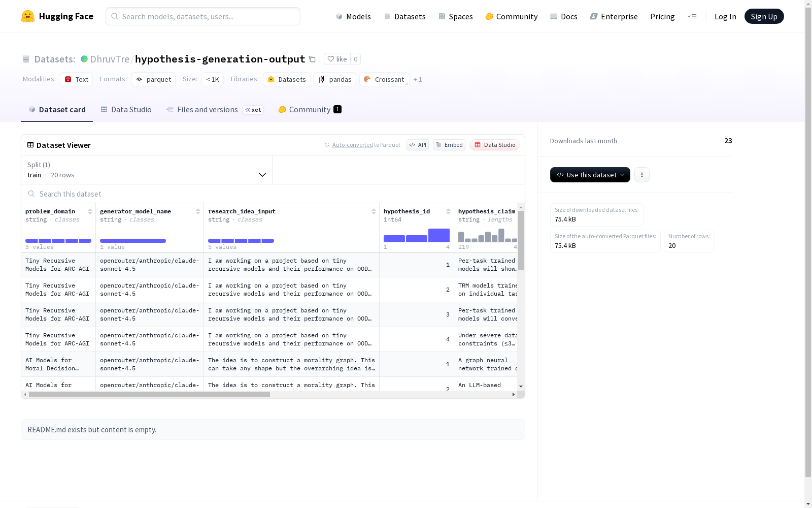Open Docs in the top navigation
Viewport: 812px width, 508px height.
point(564,16)
